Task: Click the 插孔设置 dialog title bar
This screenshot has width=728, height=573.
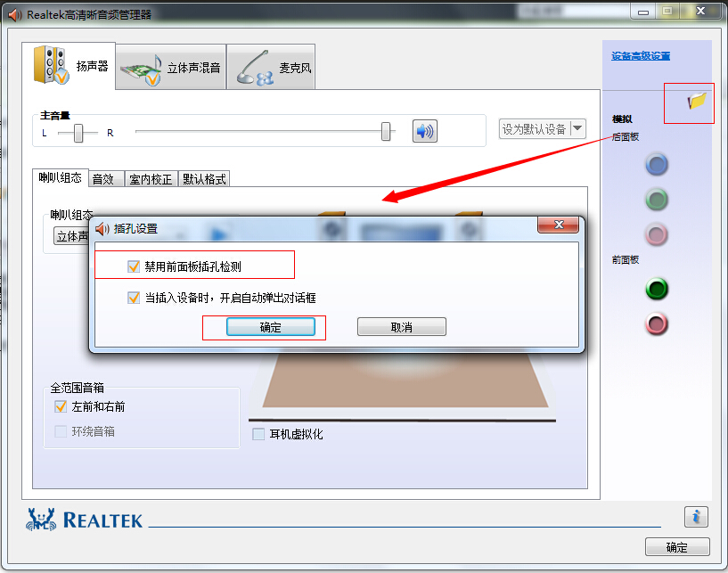Action: (314, 228)
